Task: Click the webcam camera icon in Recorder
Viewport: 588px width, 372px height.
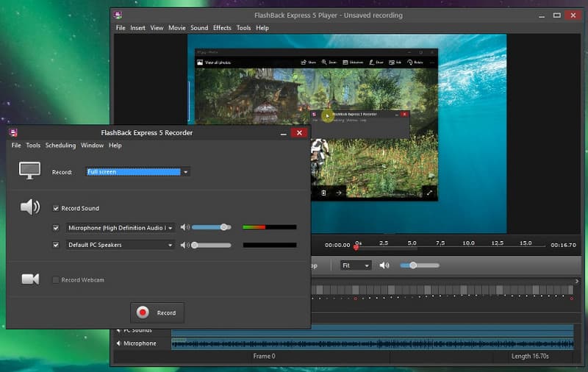Action: [30, 279]
